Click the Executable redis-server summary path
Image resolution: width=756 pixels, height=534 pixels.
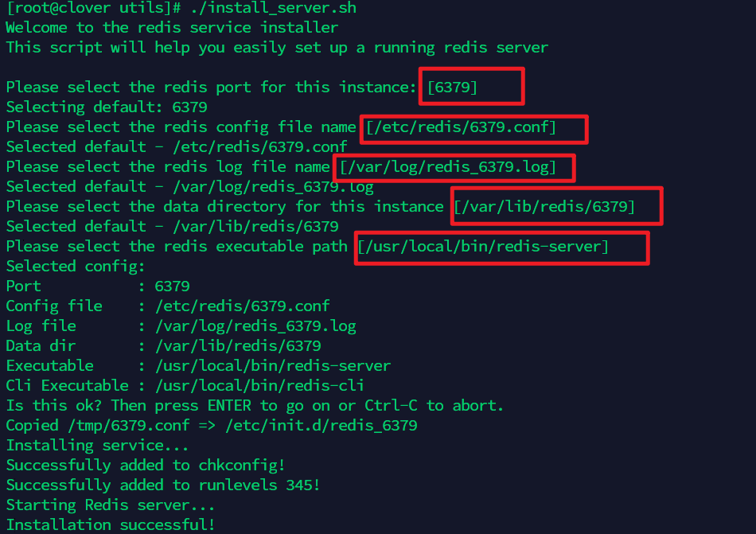pyautogui.click(x=273, y=366)
